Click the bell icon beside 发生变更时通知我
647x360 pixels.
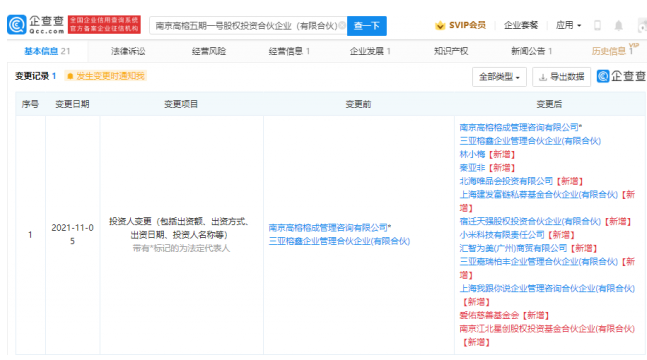click(x=70, y=76)
